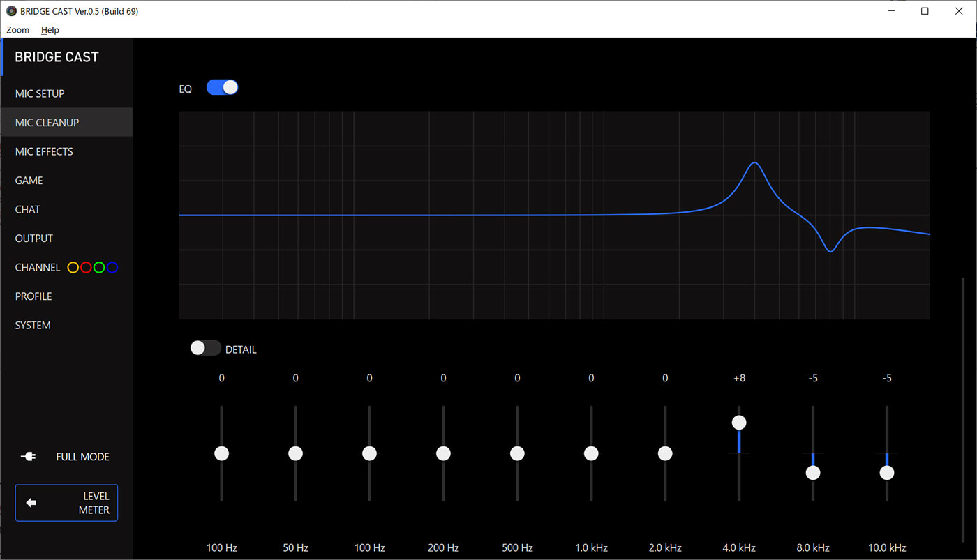This screenshot has height=560, width=977.
Task: Click the BRIDGE CAST sidebar heading
Action: coord(57,57)
